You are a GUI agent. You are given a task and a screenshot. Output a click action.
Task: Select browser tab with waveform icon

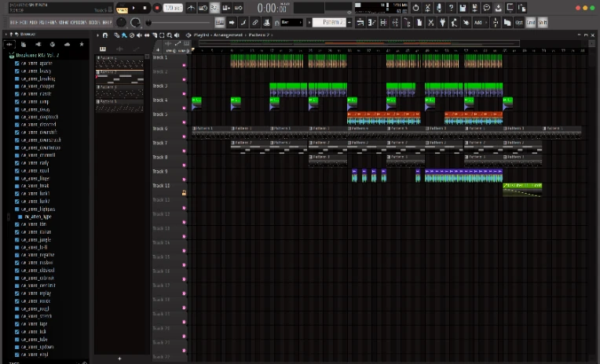point(9,45)
